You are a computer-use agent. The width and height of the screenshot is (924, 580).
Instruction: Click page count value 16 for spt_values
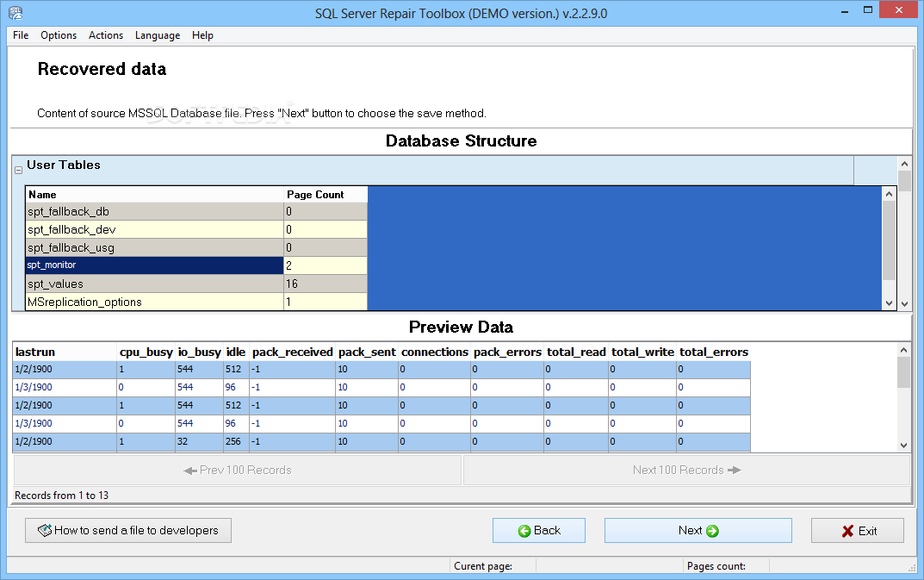click(x=326, y=284)
